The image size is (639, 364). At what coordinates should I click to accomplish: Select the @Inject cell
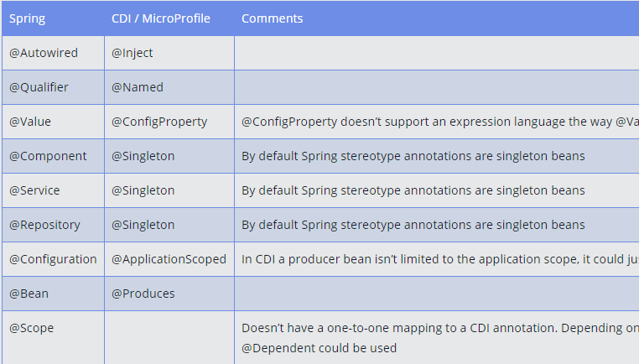point(169,53)
